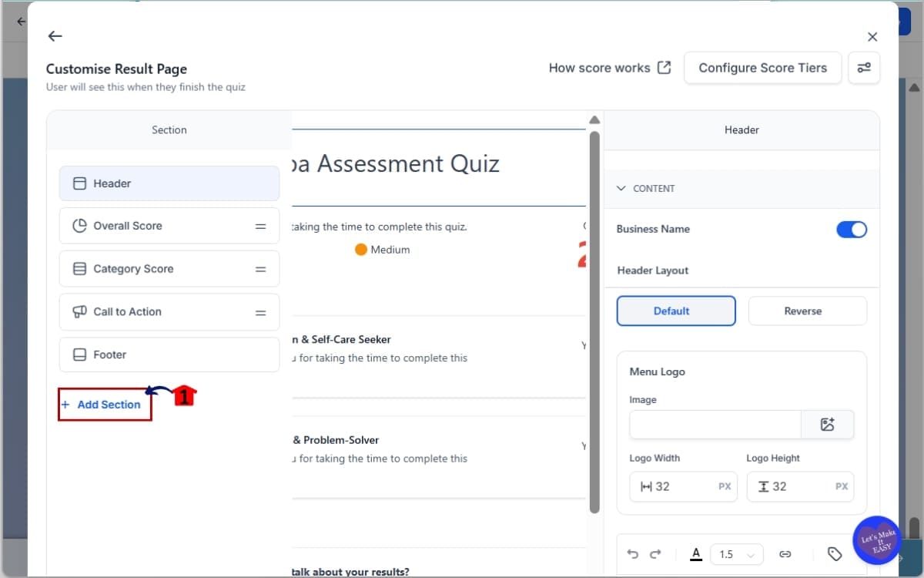
Task: Click the preview vertical scrollbar thumb
Action: coord(594,322)
